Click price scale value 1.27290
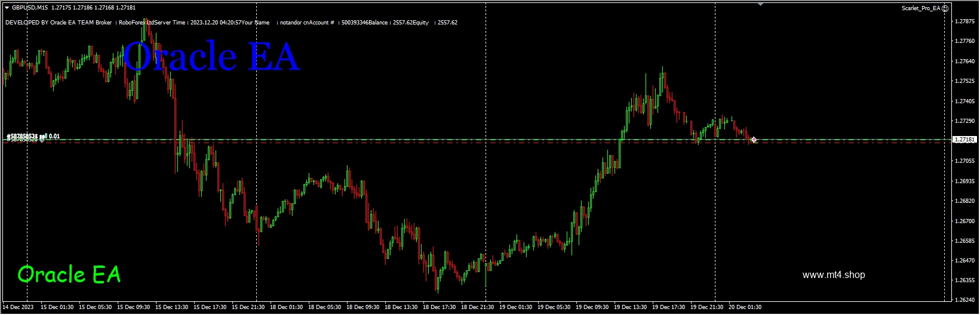This screenshot has width=980, height=315. (965, 121)
